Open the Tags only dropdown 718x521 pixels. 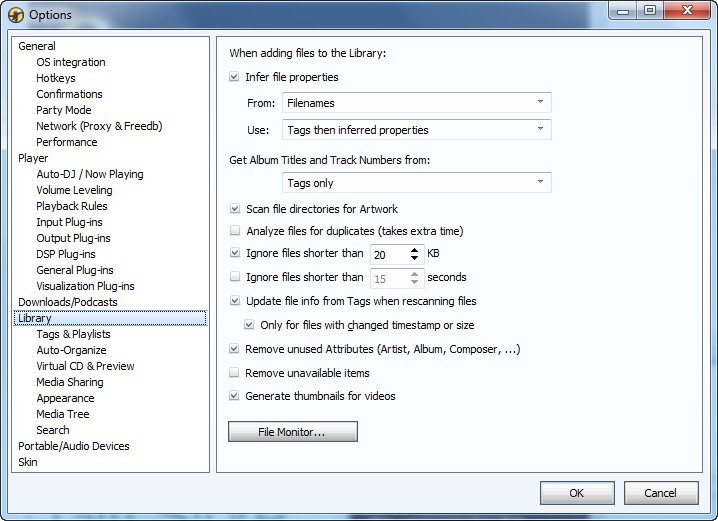pos(415,183)
